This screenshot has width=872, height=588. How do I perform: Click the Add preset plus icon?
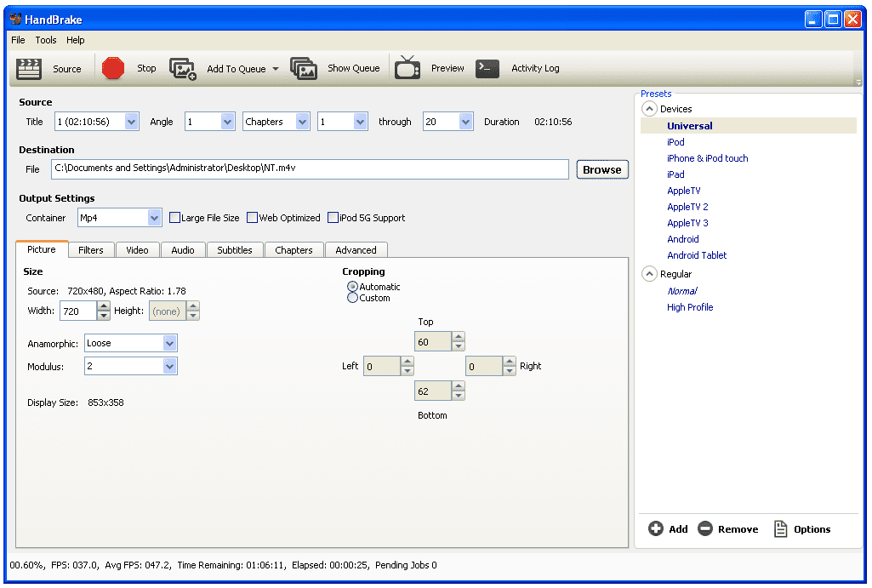click(x=655, y=529)
